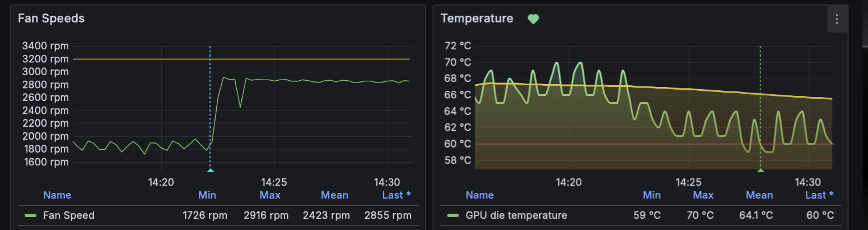Click the green heart alert state icon

point(533,19)
